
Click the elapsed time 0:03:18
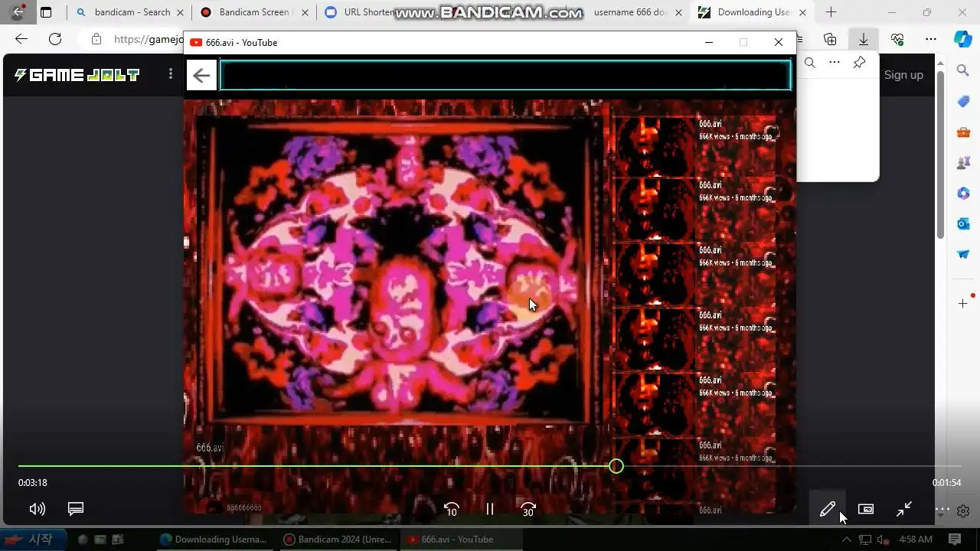click(x=33, y=483)
